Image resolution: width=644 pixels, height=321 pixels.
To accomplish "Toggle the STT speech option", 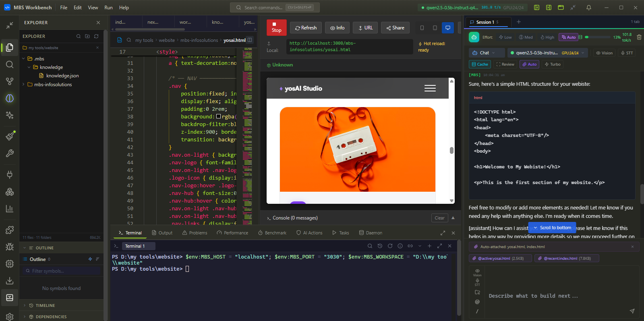I will pos(627,53).
